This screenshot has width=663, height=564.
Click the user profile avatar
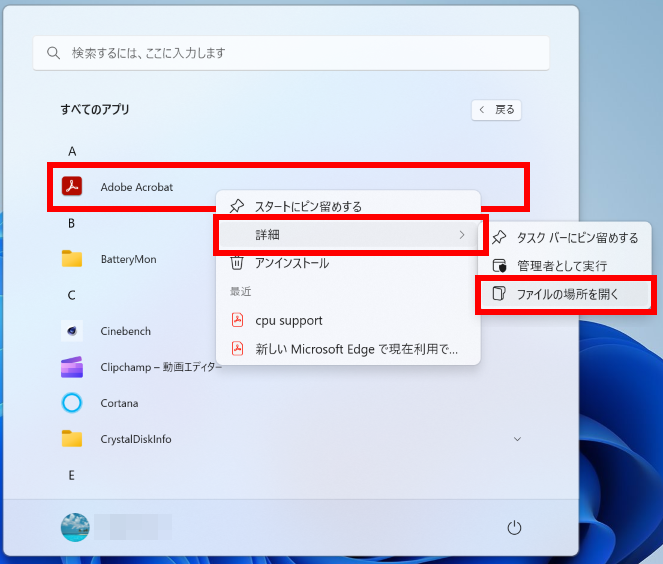click(x=75, y=527)
